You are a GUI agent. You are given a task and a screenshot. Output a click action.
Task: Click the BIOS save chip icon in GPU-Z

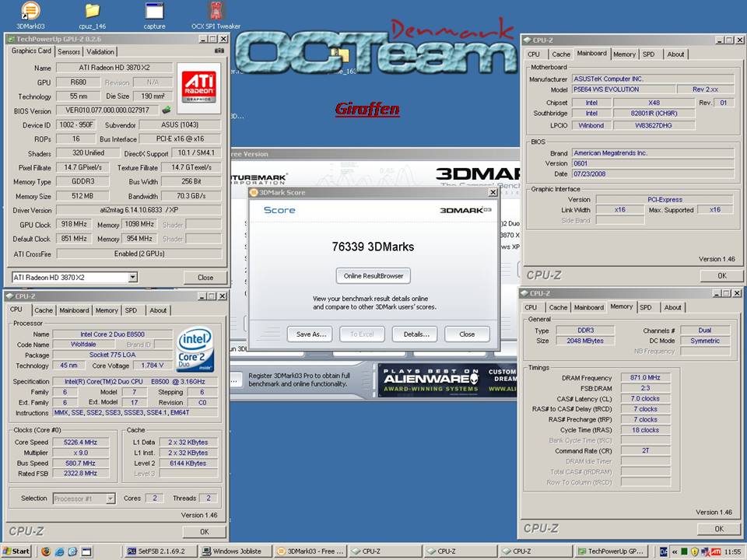tap(167, 110)
